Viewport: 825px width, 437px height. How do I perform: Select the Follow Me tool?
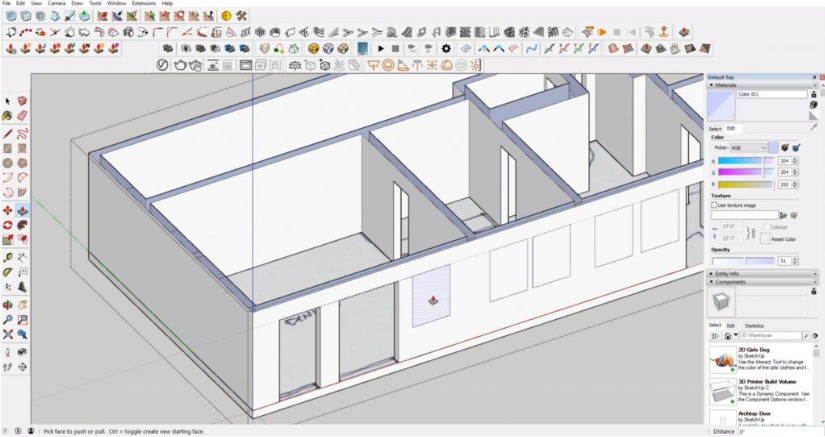[x=22, y=225]
